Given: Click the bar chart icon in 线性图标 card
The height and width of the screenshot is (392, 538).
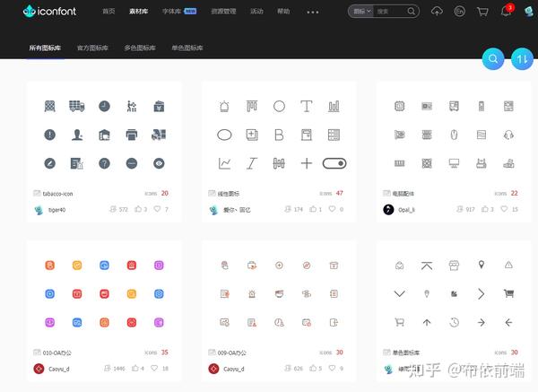Looking at the screenshot, I should pyautogui.click(x=334, y=106).
